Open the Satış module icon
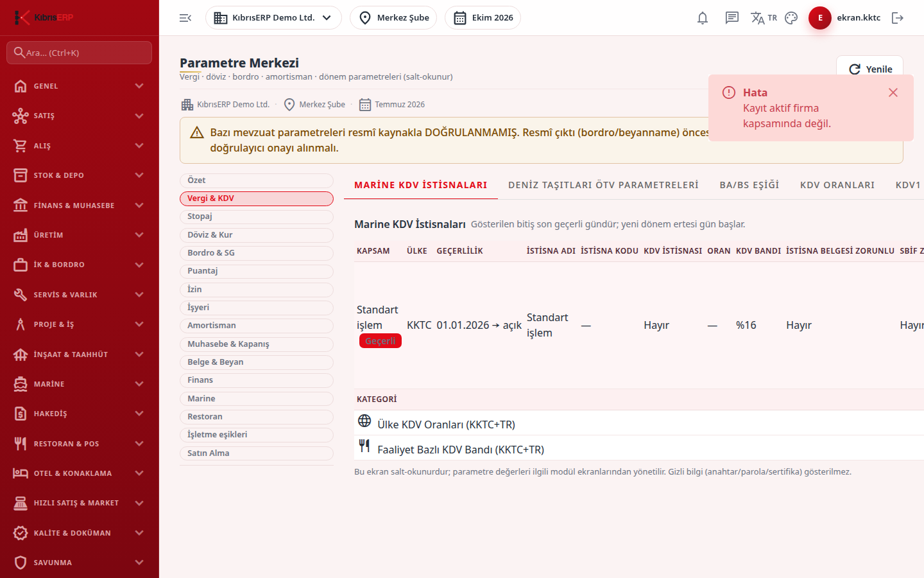This screenshot has width=924, height=578. [x=21, y=116]
